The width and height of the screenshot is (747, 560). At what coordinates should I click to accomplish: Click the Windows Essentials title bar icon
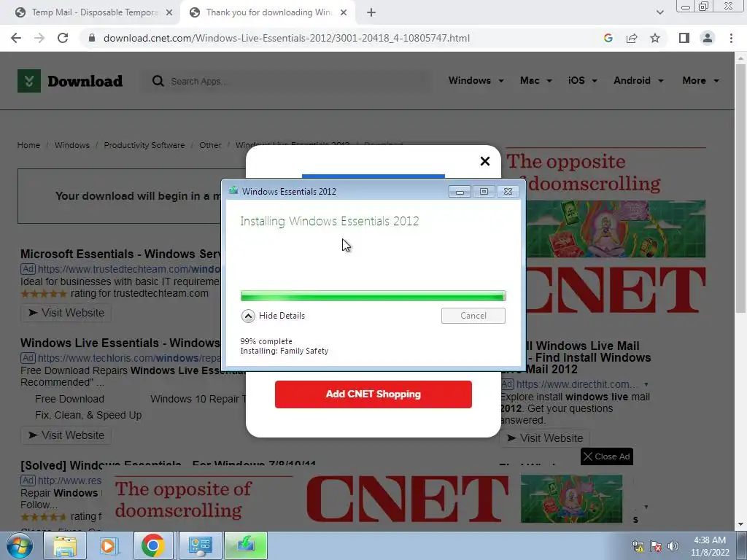pyautogui.click(x=233, y=191)
